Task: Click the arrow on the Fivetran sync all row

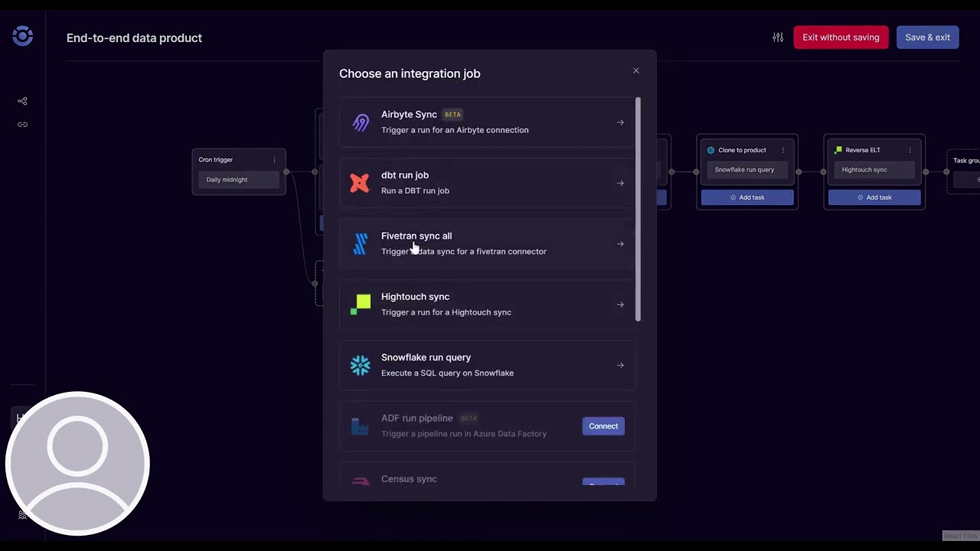Action: click(x=620, y=244)
